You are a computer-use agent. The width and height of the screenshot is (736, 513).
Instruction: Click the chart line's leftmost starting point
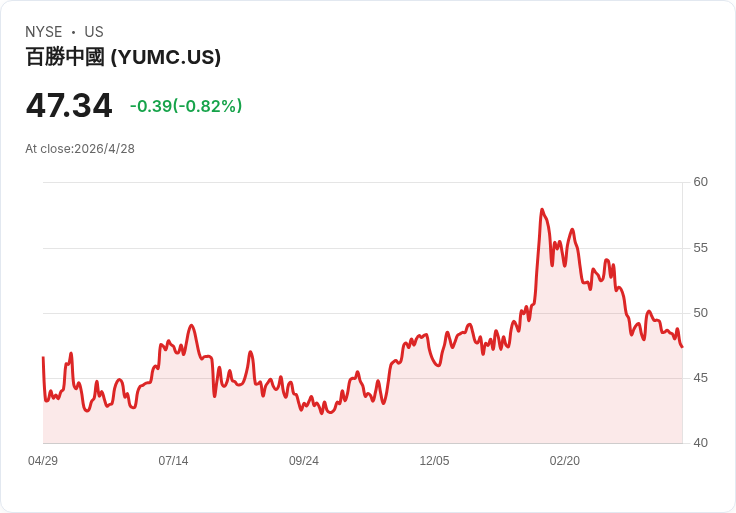point(43,358)
